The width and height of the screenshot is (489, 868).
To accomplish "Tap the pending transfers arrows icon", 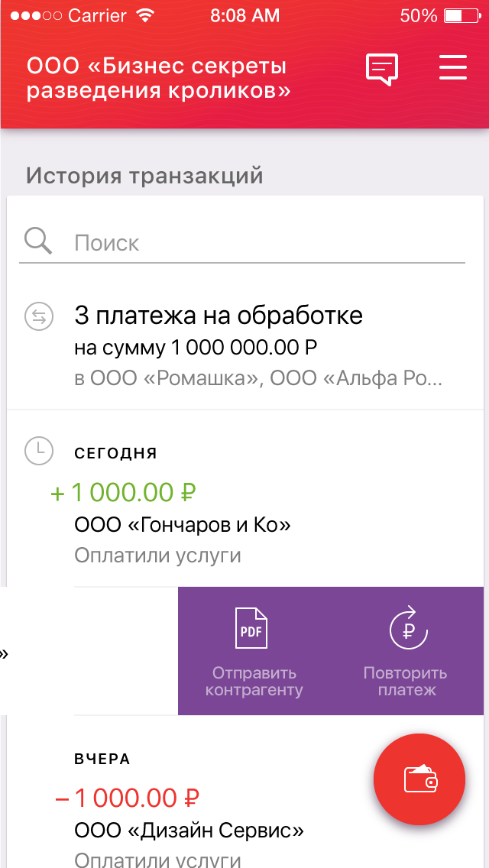I will point(38,316).
